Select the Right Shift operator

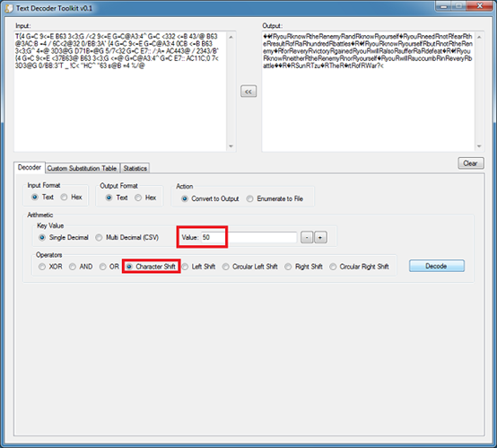click(x=303, y=267)
